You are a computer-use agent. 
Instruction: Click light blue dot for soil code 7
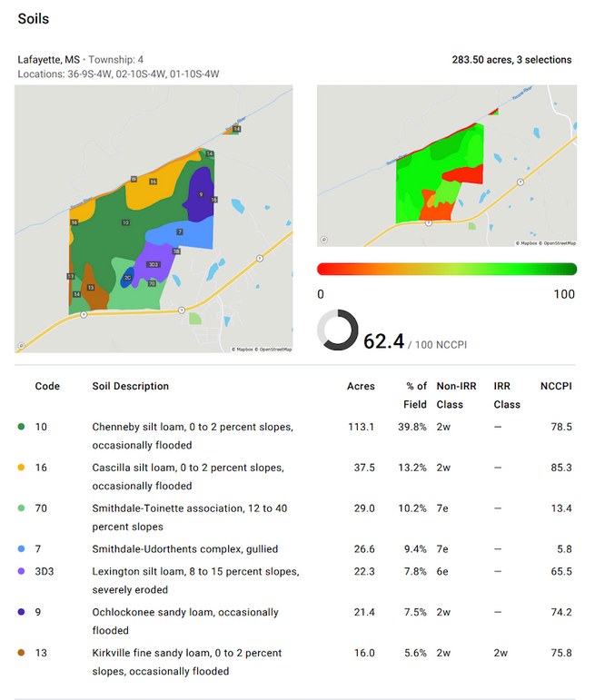tap(22, 549)
